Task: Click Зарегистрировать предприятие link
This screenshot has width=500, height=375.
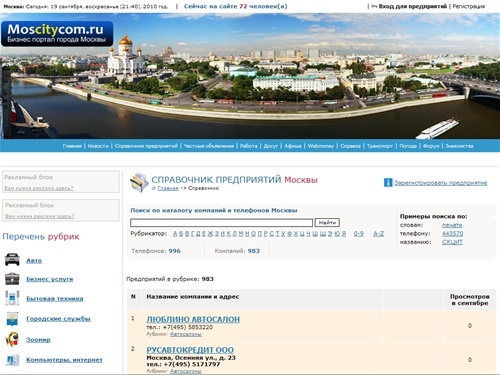Action: coord(441,183)
